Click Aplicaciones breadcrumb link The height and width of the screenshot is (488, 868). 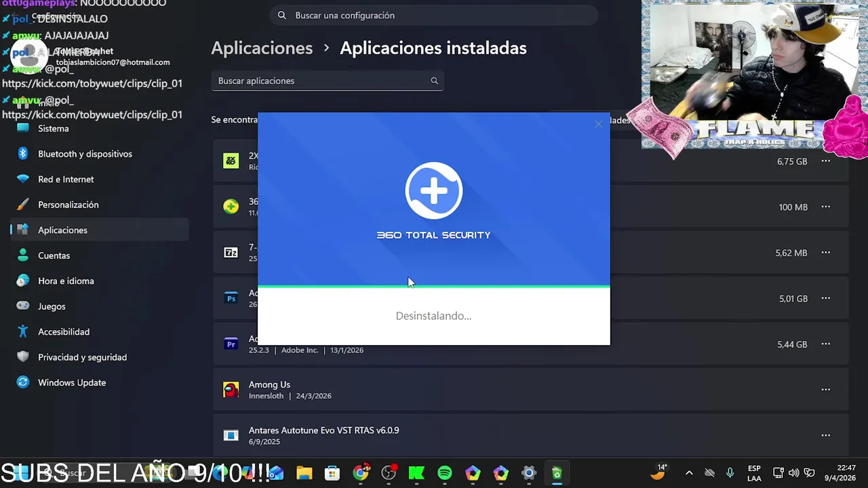[262, 48]
